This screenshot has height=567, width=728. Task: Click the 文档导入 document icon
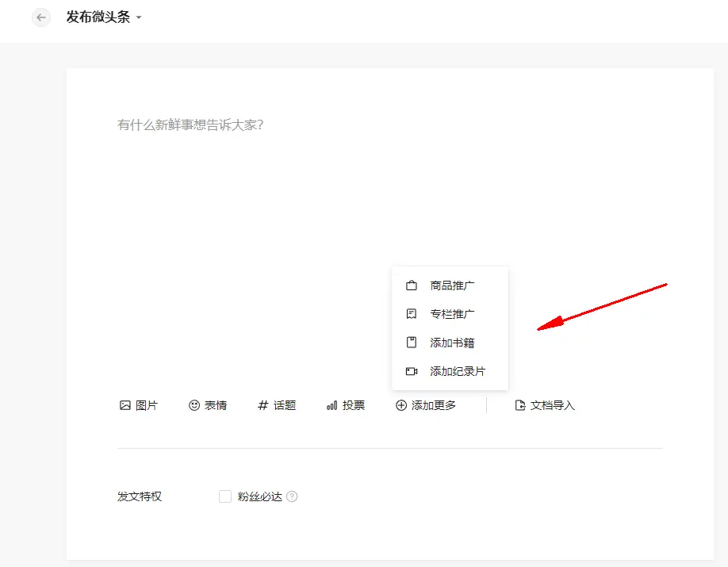coord(520,405)
